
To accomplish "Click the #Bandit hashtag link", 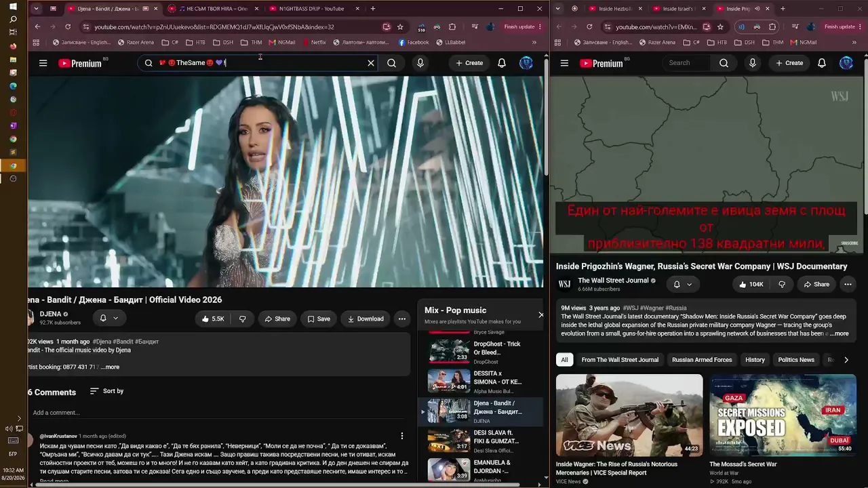I will (123, 342).
